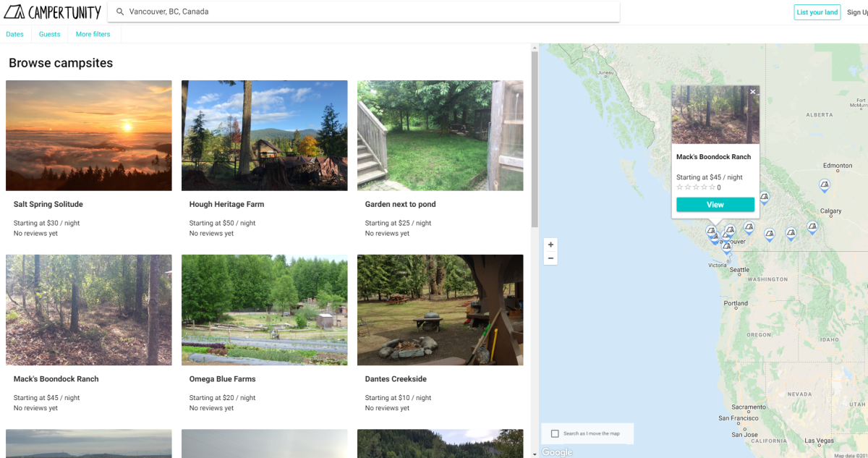This screenshot has width=868, height=458.
Task: Zoom out using the map minus control
Action: (550, 258)
